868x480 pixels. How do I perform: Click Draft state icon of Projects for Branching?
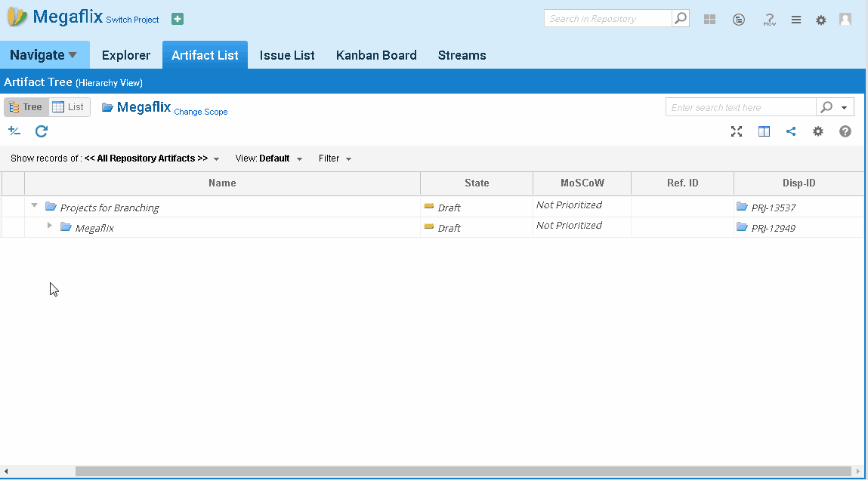click(428, 206)
